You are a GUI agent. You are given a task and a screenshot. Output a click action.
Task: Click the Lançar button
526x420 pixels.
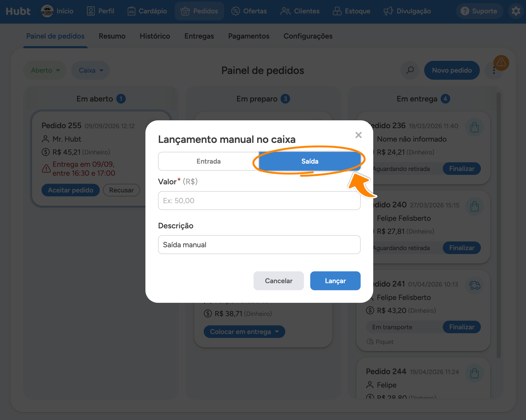click(x=335, y=281)
